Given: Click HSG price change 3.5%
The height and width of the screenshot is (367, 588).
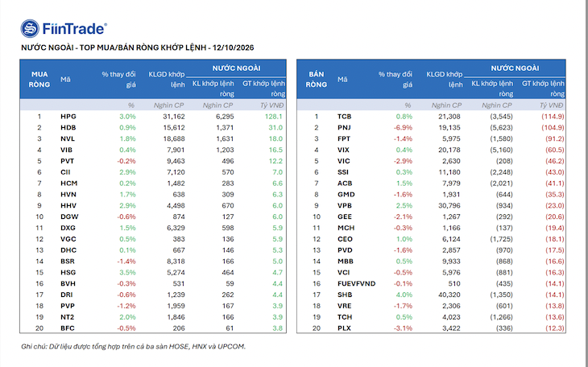Looking at the screenshot, I should (x=127, y=273).
